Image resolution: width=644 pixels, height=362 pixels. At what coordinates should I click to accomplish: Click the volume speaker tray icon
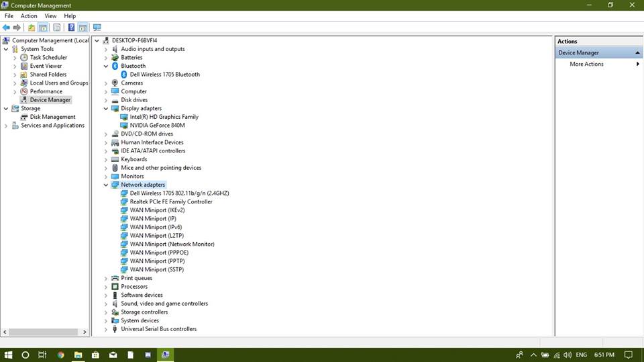(x=568, y=355)
